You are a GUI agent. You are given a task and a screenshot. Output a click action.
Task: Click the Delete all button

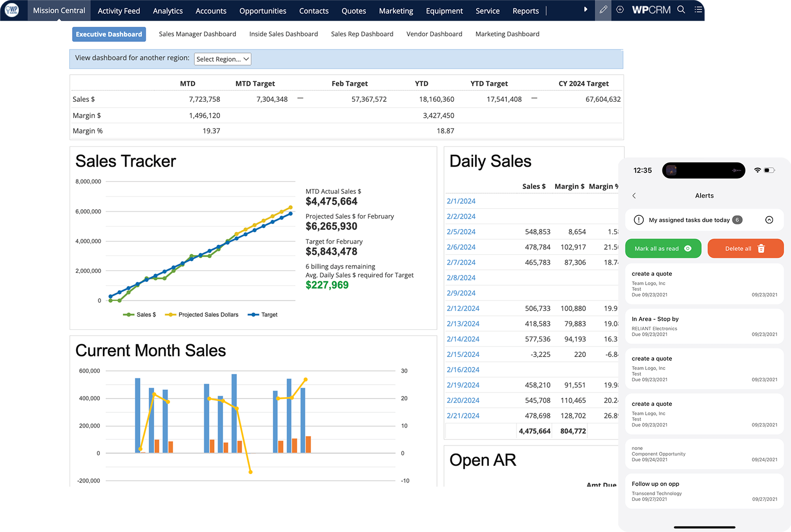tap(746, 248)
